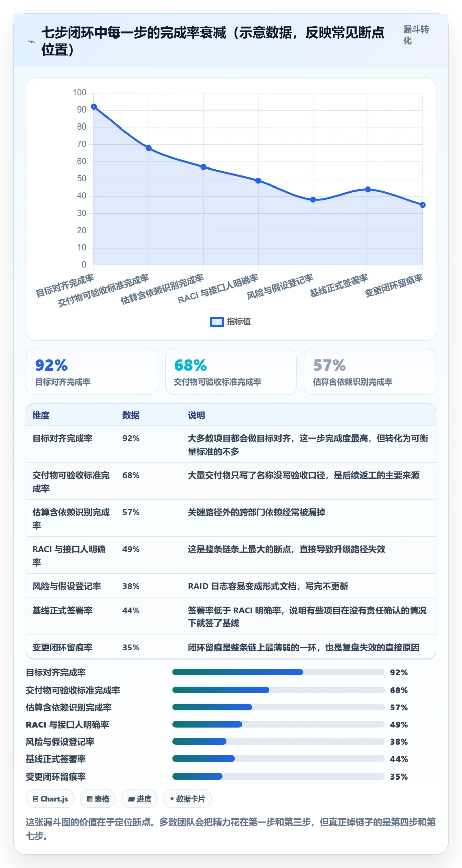Click the 数据 column header
Viewport: 462px width, 868px height.
click(131, 415)
